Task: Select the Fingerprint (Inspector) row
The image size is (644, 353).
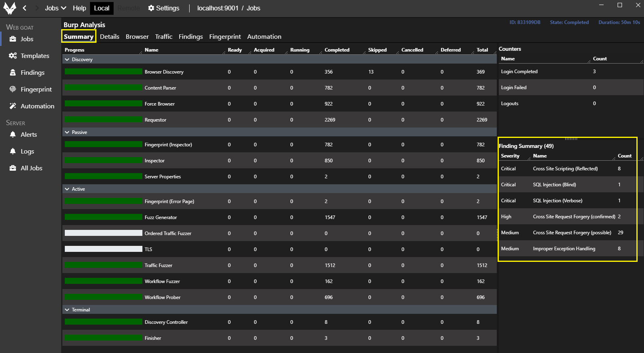Action: point(279,145)
